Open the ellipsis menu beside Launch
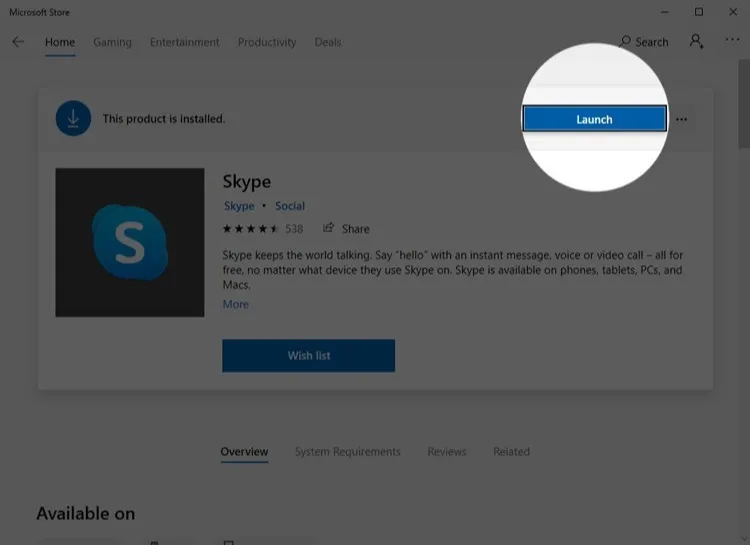 click(682, 119)
